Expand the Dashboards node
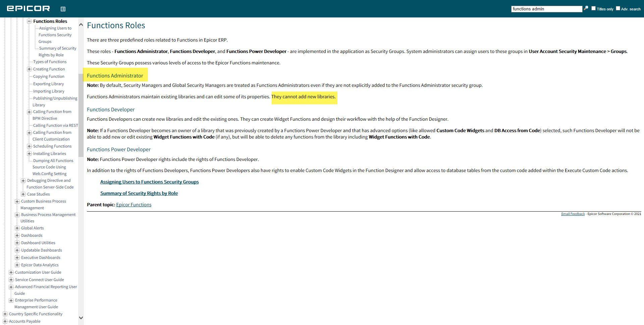644x325 pixels. click(17, 235)
